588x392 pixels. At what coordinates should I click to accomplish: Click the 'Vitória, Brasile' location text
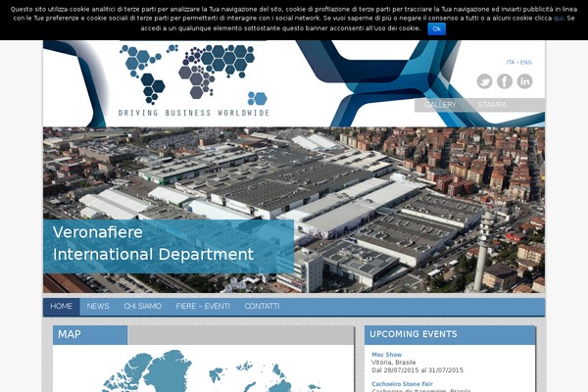[393, 363]
